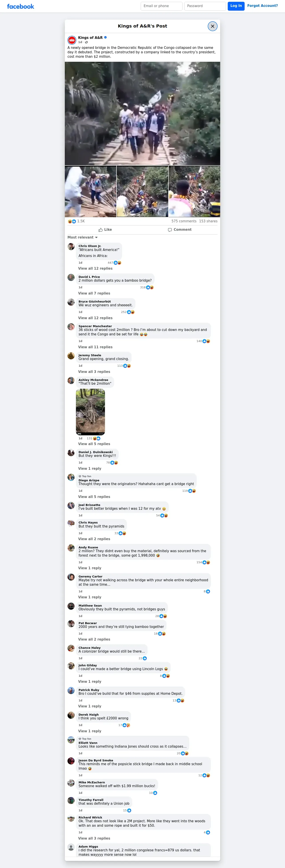The width and height of the screenshot is (285, 868).
Task: Open reaction icons showing 1.5K reactions
Action: click(72, 221)
